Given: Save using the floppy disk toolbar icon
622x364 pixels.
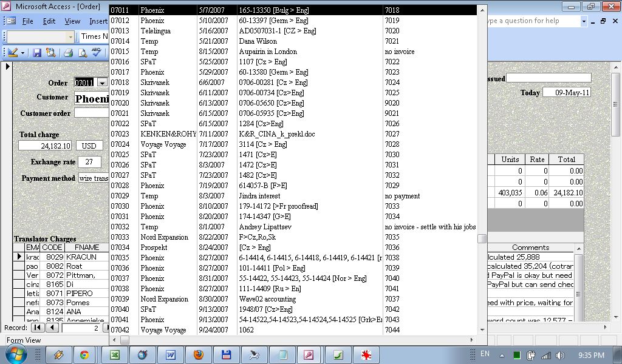Looking at the screenshot, I should click(37, 52).
